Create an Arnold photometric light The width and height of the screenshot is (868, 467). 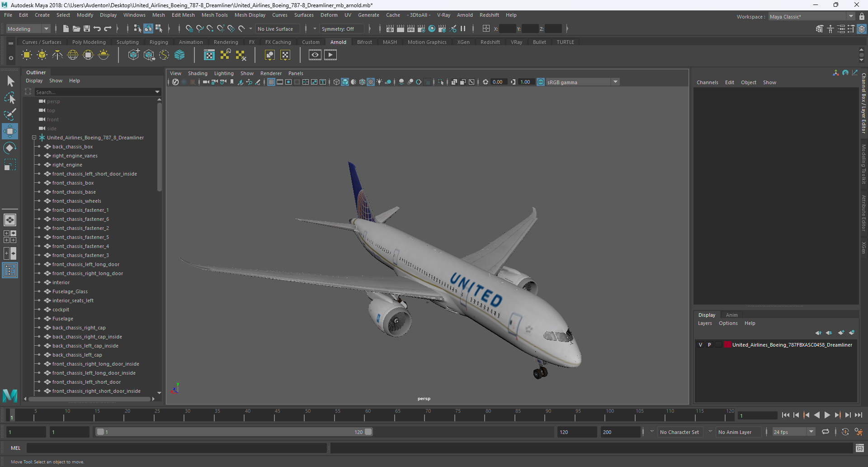(57, 55)
